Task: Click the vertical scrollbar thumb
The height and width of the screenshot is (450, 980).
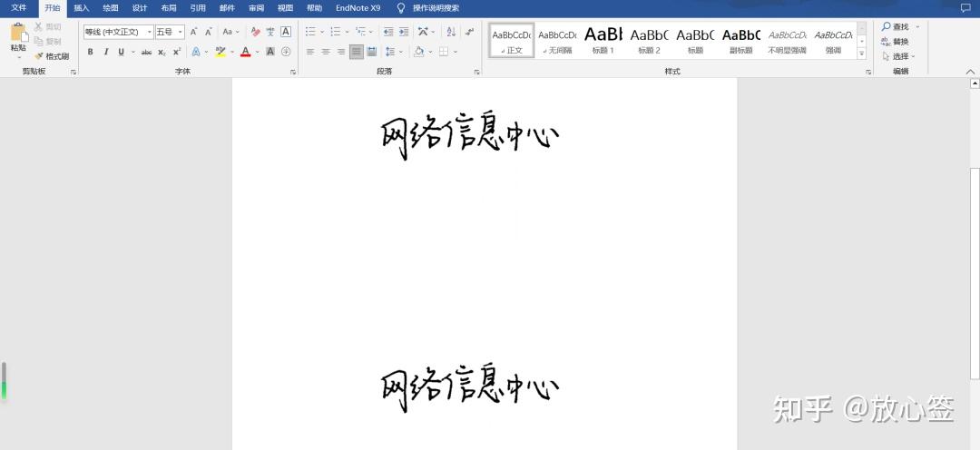Action: click(x=975, y=273)
